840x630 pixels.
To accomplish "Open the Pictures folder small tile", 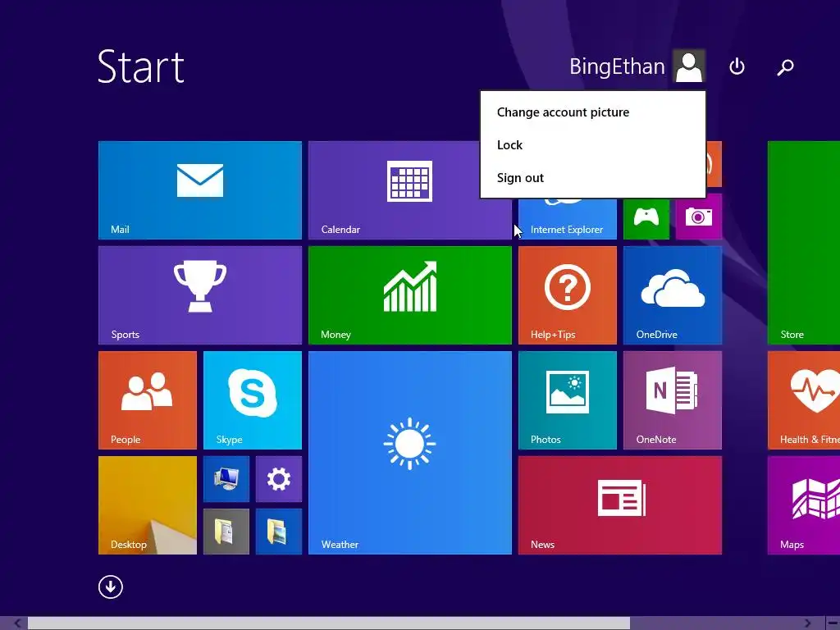I will [279, 532].
